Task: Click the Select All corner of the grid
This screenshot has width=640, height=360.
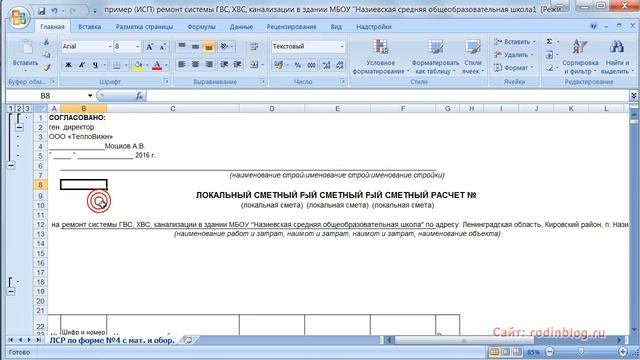Action: pyautogui.click(x=40, y=109)
